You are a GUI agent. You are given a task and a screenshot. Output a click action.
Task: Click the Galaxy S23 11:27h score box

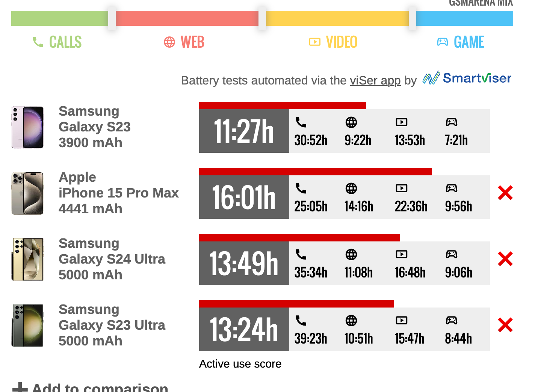coord(244,131)
